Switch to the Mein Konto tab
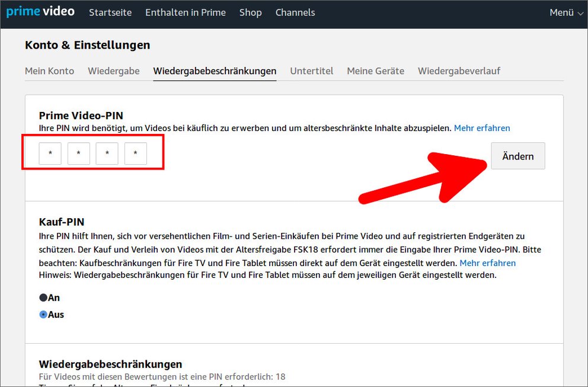This screenshot has width=588, height=387. coord(49,71)
